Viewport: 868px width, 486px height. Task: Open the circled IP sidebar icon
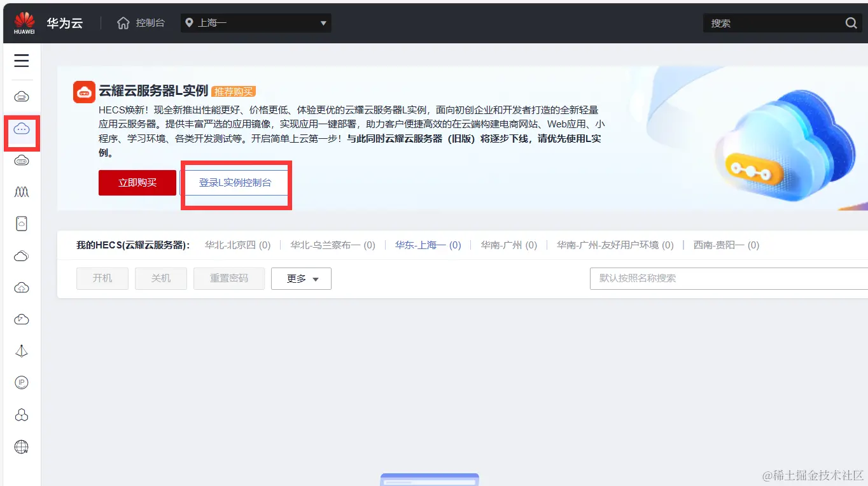pos(22,382)
